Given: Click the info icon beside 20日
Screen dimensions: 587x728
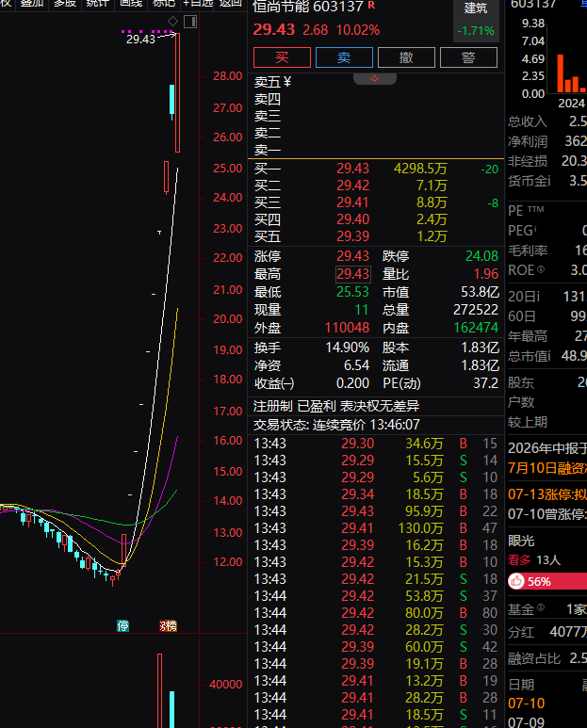Looking at the screenshot, I should click(x=537, y=297).
